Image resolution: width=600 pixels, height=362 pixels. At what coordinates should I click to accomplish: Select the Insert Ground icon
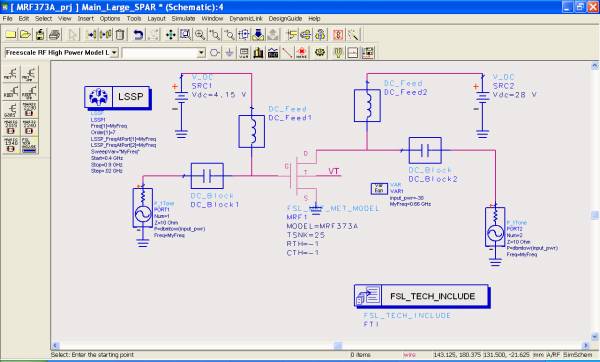point(229,52)
